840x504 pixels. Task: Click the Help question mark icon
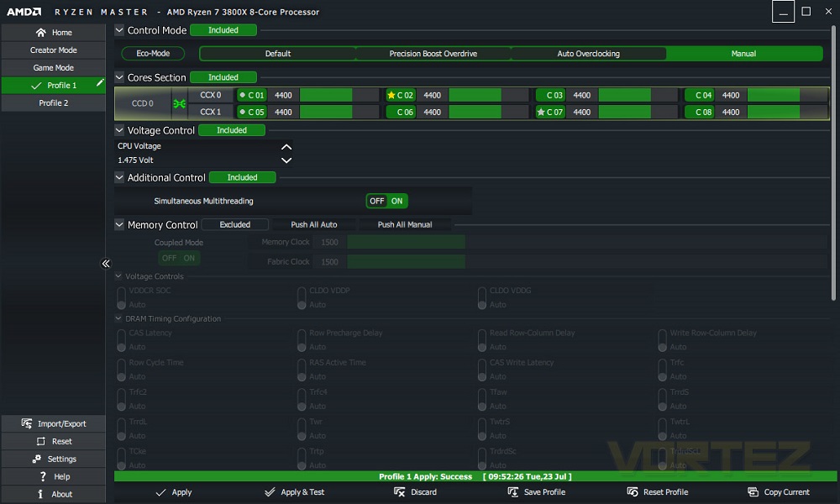point(43,476)
